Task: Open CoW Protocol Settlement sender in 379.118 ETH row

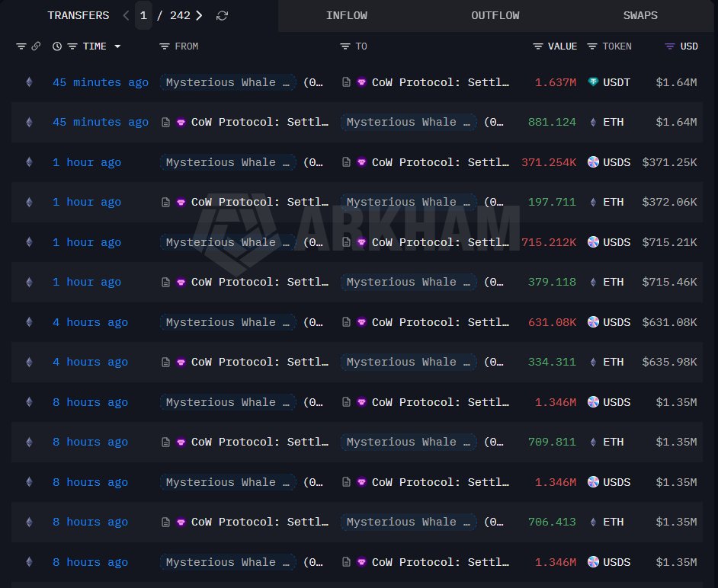Action: tap(260, 283)
